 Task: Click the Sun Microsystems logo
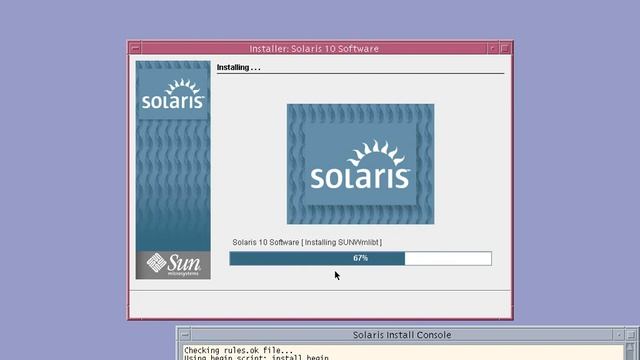(173, 265)
